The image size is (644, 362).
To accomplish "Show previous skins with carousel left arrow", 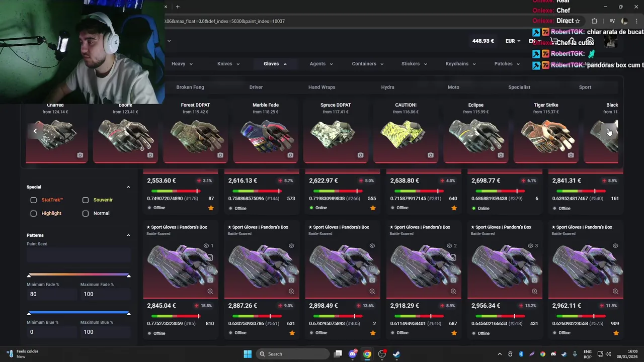I will [35, 131].
